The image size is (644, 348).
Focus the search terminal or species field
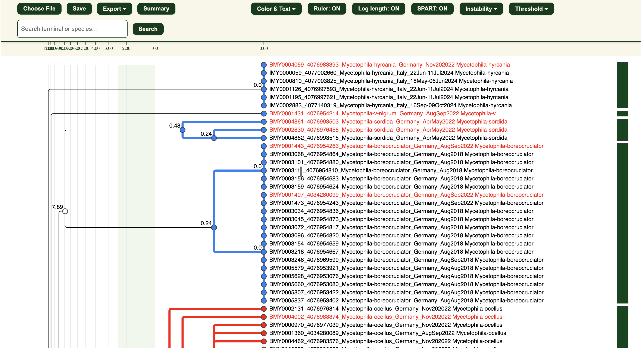[x=72, y=29]
